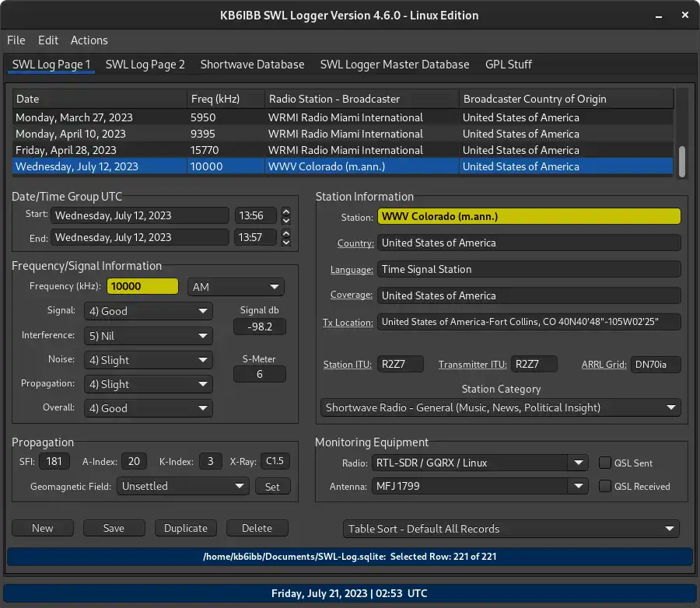Image resolution: width=700 pixels, height=608 pixels.
Task: Open the Actions menu
Action: (x=89, y=40)
